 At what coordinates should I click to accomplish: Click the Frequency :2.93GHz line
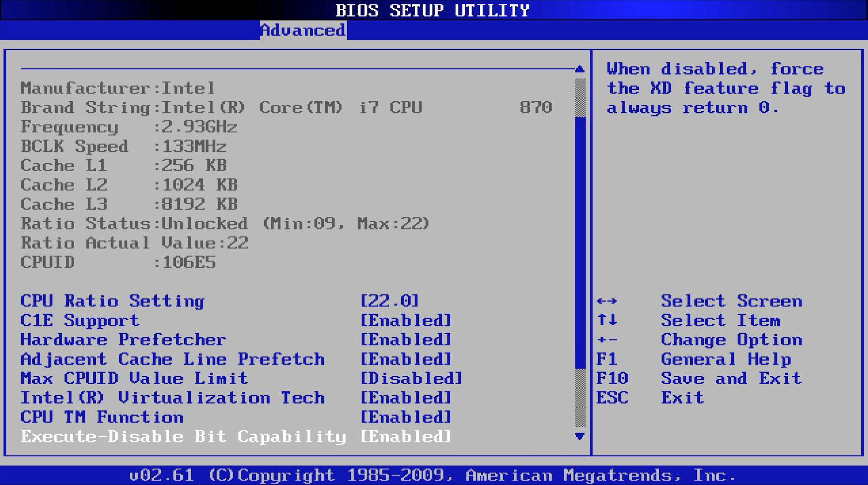(129, 127)
